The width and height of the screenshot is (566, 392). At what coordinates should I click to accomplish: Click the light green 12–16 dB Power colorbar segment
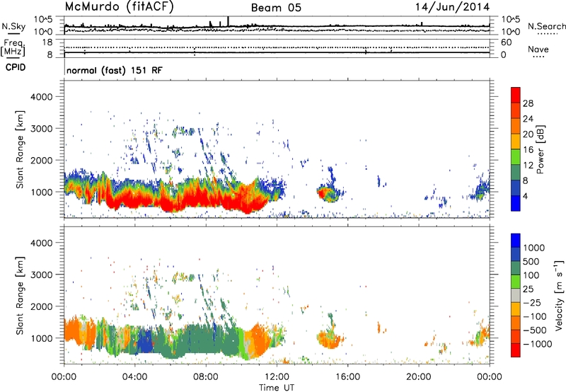click(516, 156)
